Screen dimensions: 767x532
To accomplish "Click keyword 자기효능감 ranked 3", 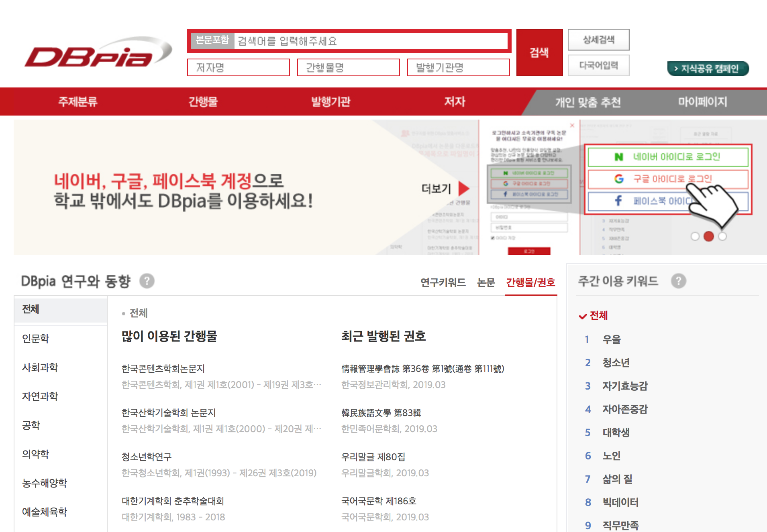I will [625, 386].
